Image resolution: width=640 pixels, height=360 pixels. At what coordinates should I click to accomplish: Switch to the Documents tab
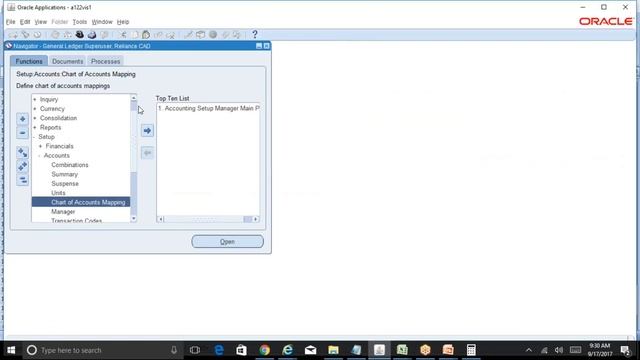pyautogui.click(x=67, y=61)
